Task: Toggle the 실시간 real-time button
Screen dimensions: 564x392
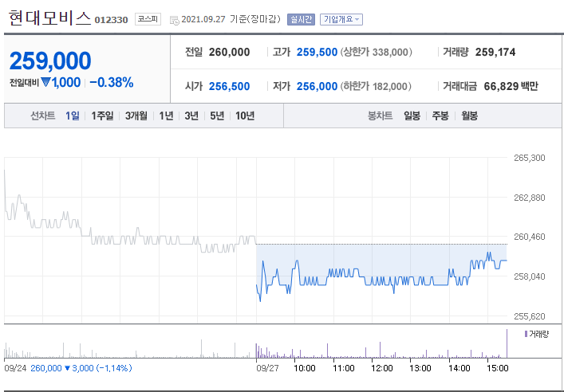Action: (301, 19)
